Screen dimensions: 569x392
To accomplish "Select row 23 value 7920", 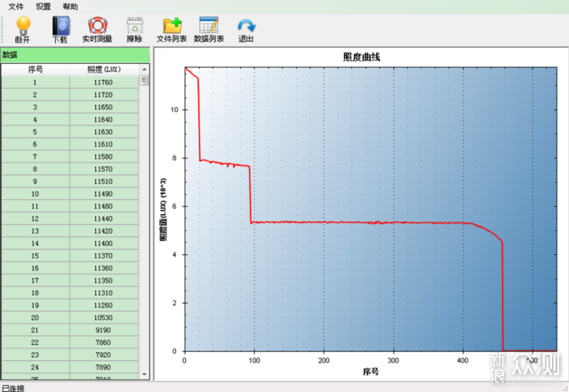I will pyautogui.click(x=103, y=355).
